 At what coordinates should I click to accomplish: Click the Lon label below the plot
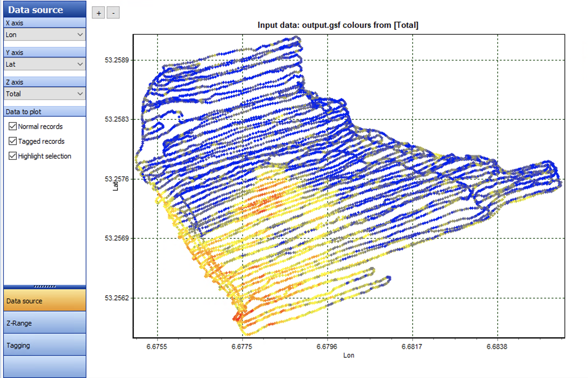pyautogui.click(x=349, y=355)
